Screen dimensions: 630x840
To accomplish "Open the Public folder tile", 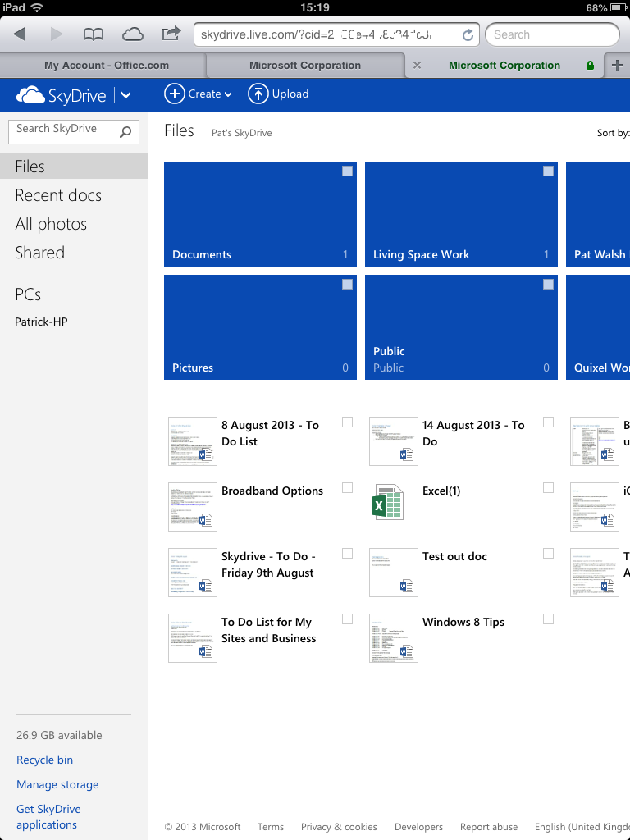I will coord(461,327).
